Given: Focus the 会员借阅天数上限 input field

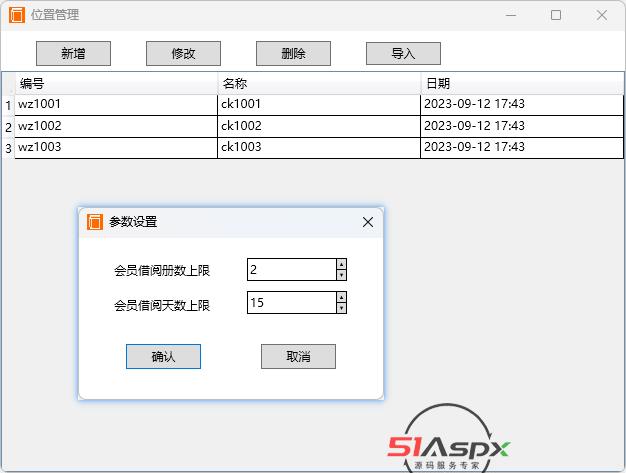Looking at the screenshot, I should click(x=292, y=303).
